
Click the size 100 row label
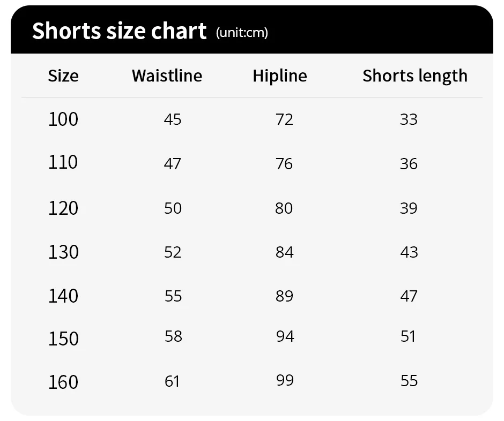point(63,119)
